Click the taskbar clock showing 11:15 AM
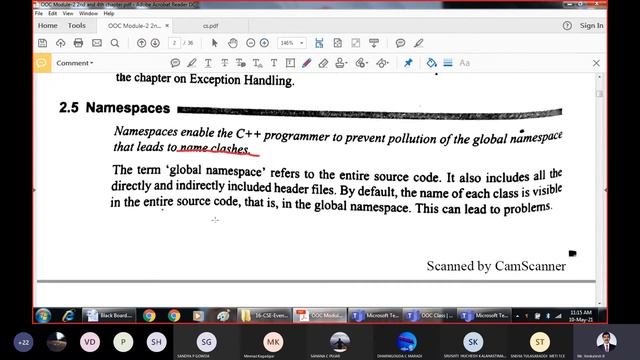Viewport: 640px width, 360px height. pyautogui.click(x=581, y=316)
